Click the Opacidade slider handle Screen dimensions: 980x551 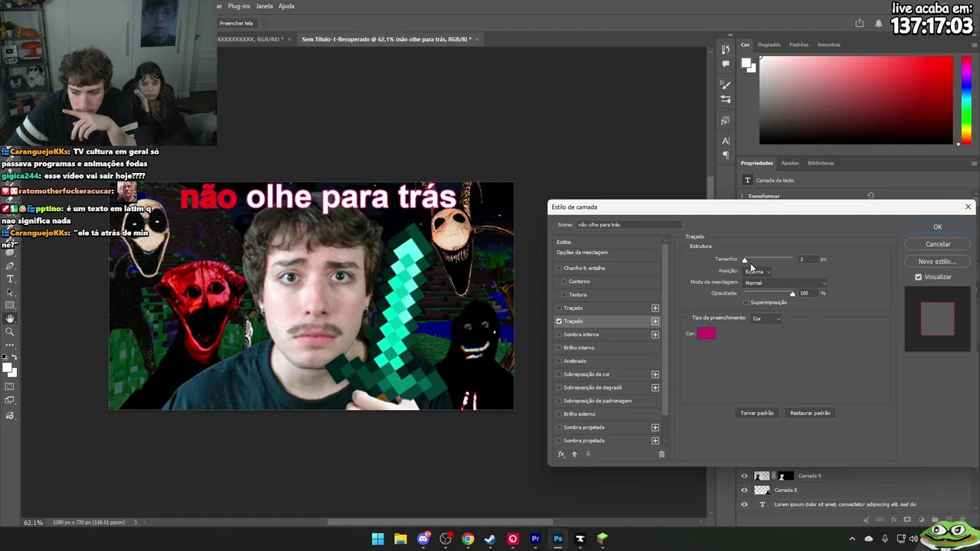pos(792,294)
